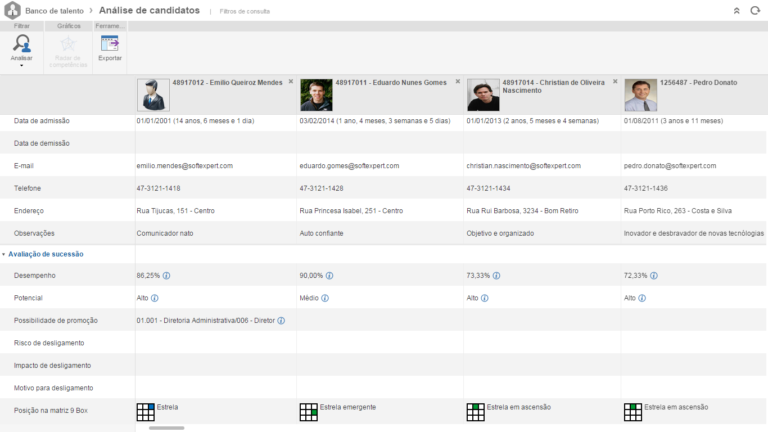This screenshot has height=432, width=768.
Task: Click info icon next to 86,25% Desempenho
Action: 167,275
